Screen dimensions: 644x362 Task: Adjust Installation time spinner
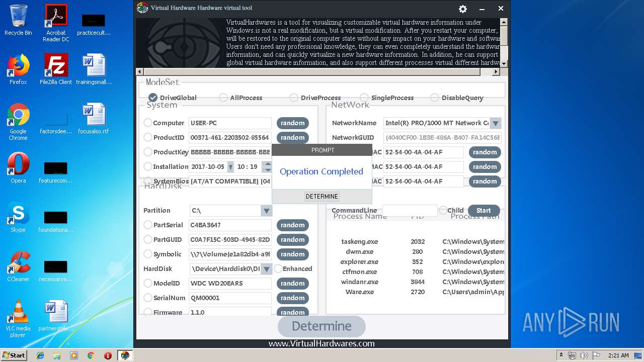click(x=268, y=167)
